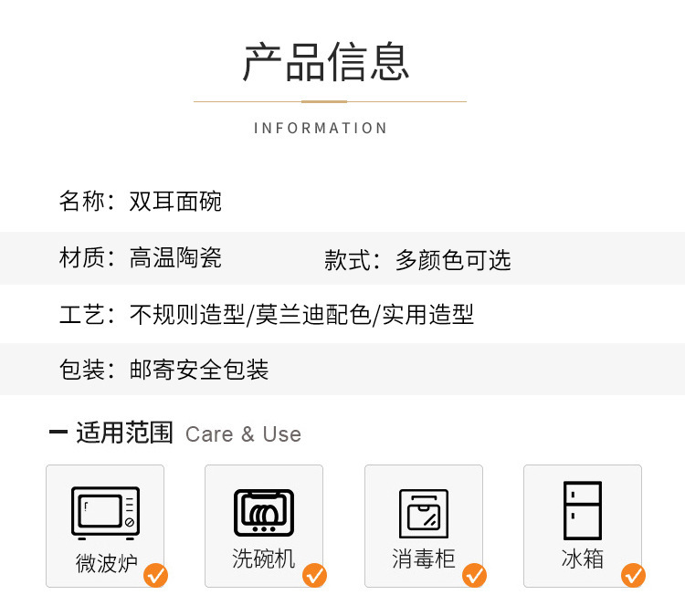Click the 工艺 row describing 莫兰迪配色
This screenshot has height=616, width=685.
[x=267, y=315]
